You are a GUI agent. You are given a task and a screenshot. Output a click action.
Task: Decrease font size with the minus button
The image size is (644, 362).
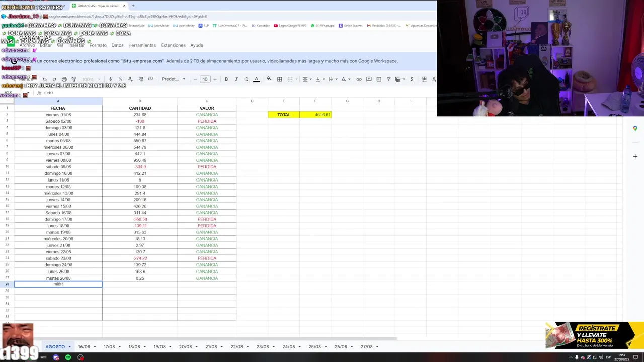[195, 79]
